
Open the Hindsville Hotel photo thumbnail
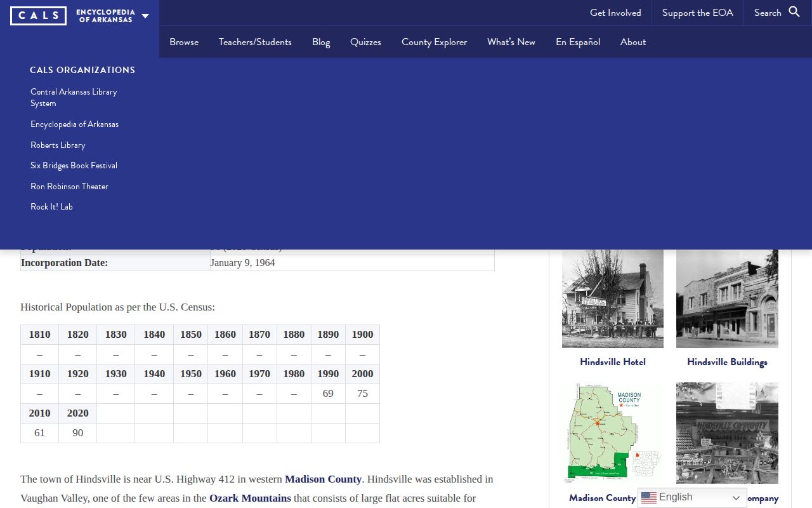point(613,298)
